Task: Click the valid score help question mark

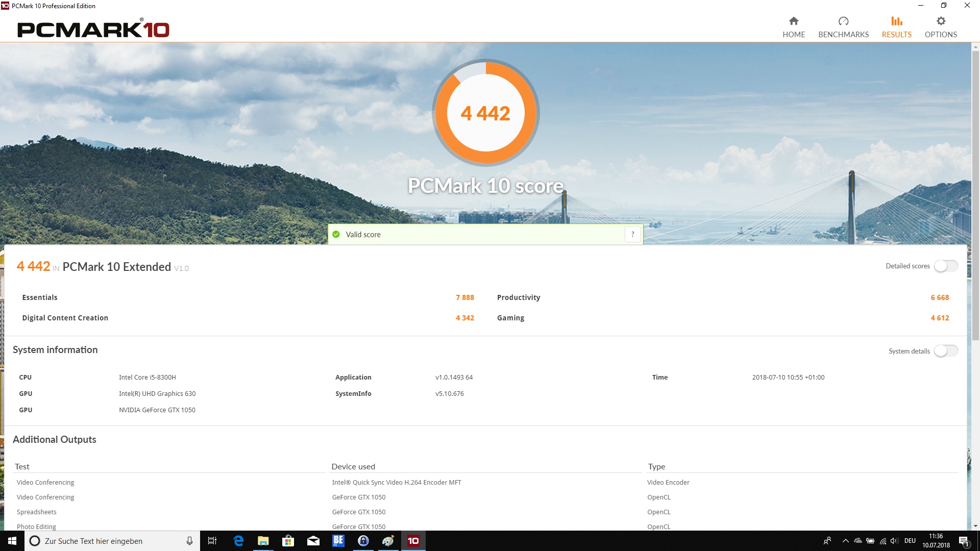Action: [632, 234]
